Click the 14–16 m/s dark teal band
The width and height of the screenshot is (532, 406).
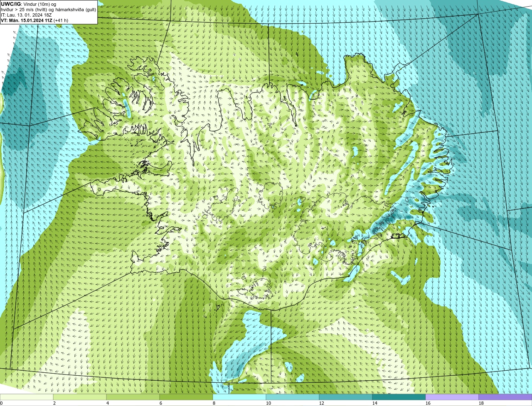(x=399, y=397)
